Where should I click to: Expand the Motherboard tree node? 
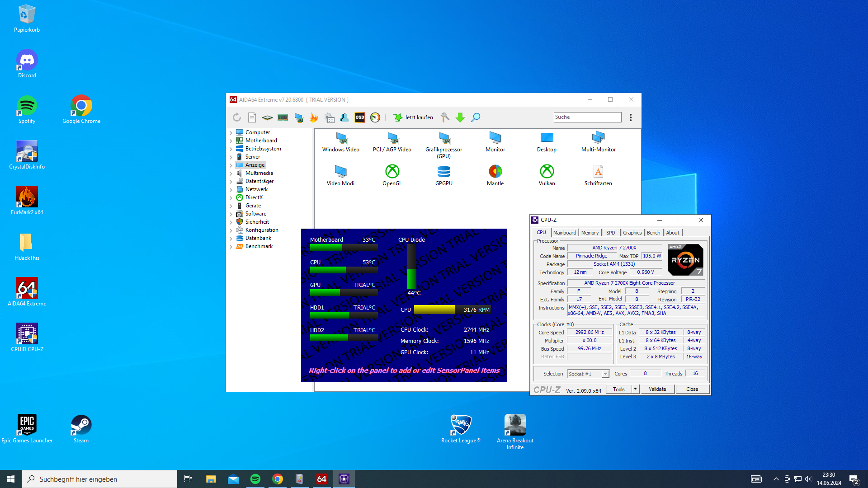(x=231, y=141)
